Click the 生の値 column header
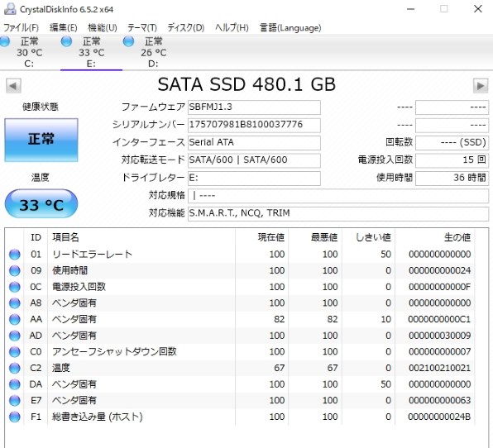 [x=434, y=237]
